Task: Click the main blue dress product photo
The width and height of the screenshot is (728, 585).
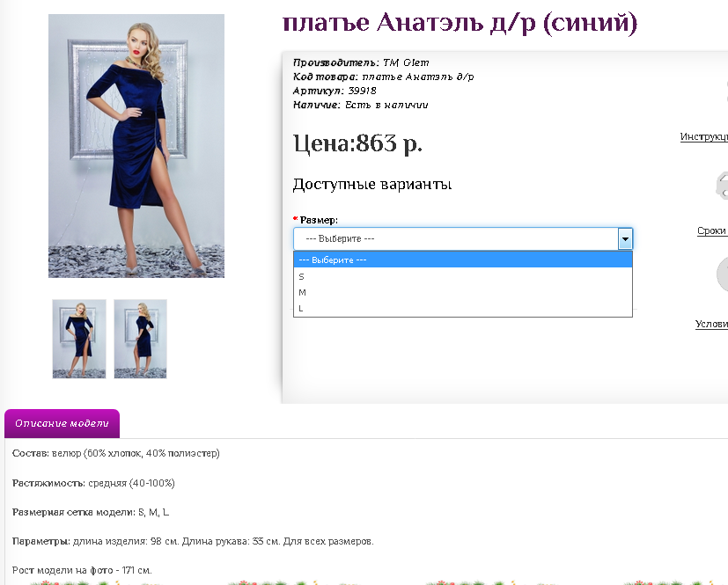Action: coord(136,146)
